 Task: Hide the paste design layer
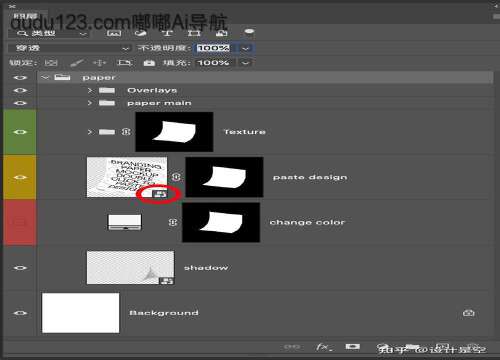click(x=20, y=177)
